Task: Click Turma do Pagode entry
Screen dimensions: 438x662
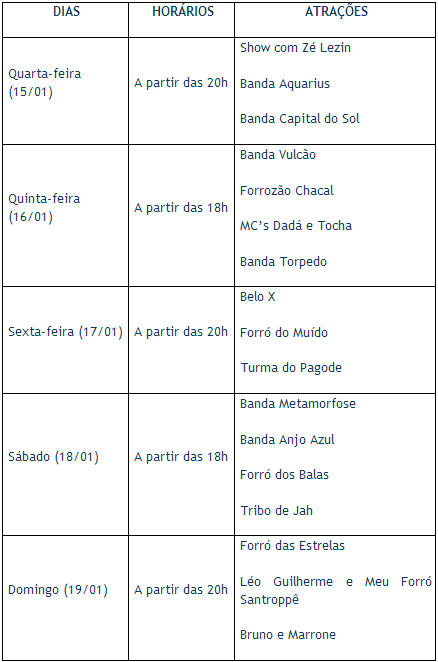Action: [x=291, y=368]
